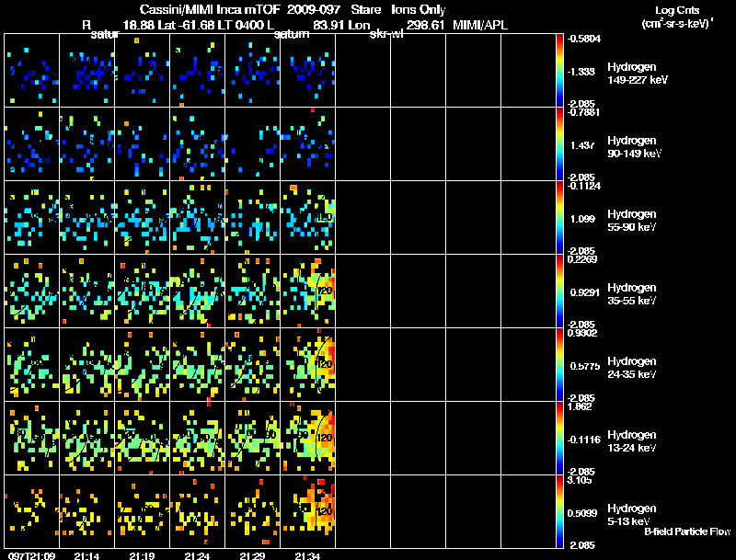Screen dimensions: 736x560
Task: Click the Cassini/MIMI Inca mTOF title
Action: 210,9
